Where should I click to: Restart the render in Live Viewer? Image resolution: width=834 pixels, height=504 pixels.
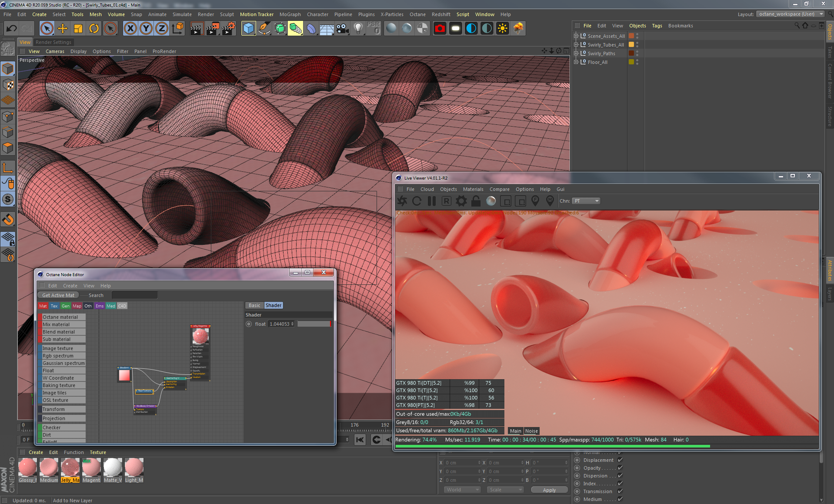coord(417,201)
